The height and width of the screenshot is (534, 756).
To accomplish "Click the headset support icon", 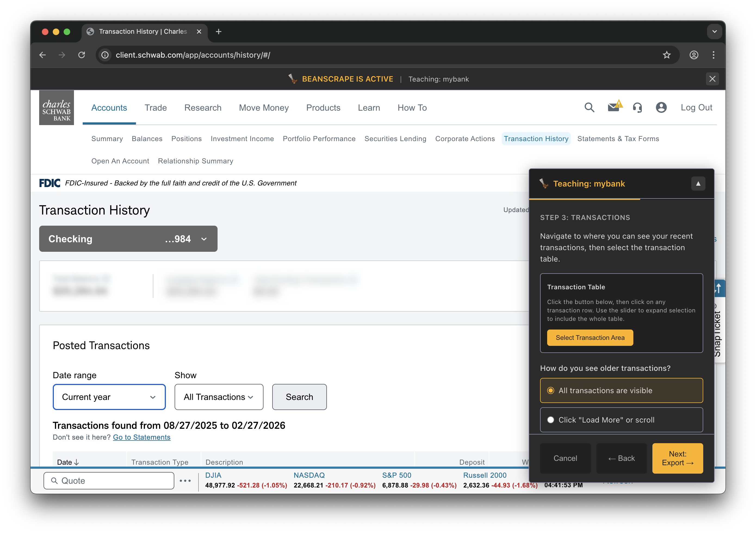I will (x=637, y=108).
